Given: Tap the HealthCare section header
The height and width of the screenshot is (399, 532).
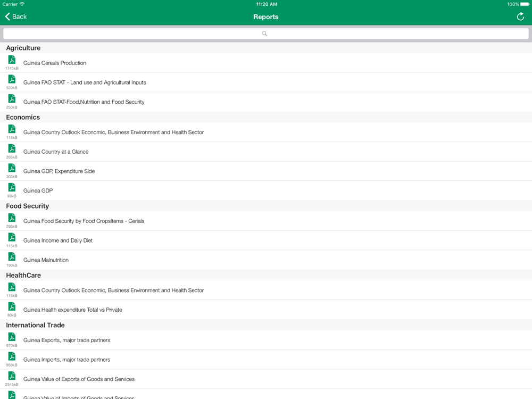Looking at the screenshot, I should tap(23, 275).
